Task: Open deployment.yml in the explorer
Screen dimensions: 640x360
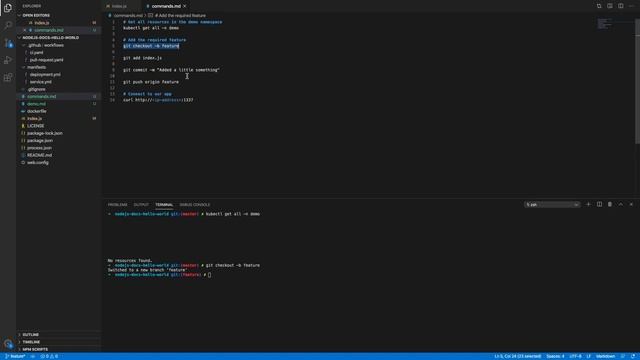Action: click(45, 75)
